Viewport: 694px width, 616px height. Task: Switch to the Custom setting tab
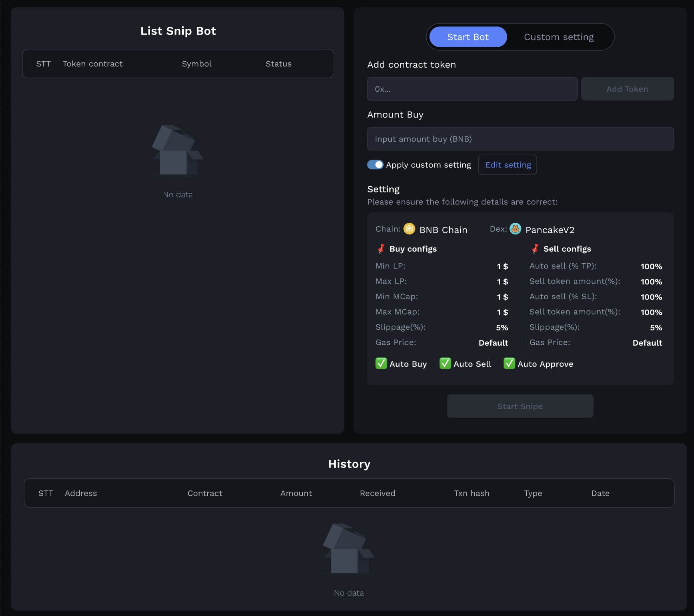point(559,37)
